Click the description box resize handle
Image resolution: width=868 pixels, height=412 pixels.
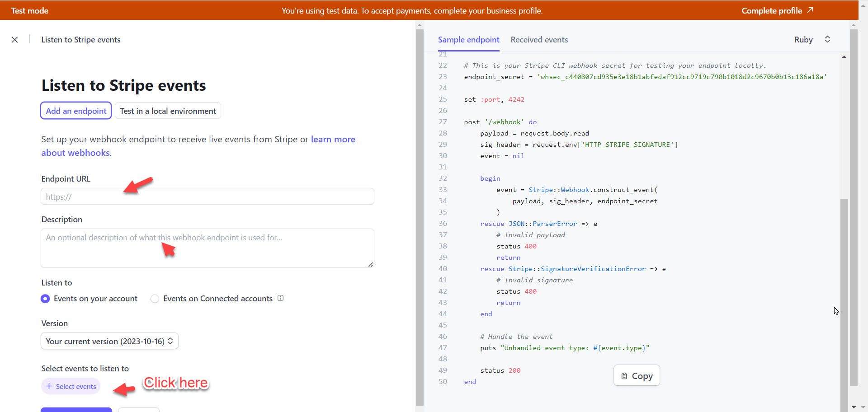point(371,265)
